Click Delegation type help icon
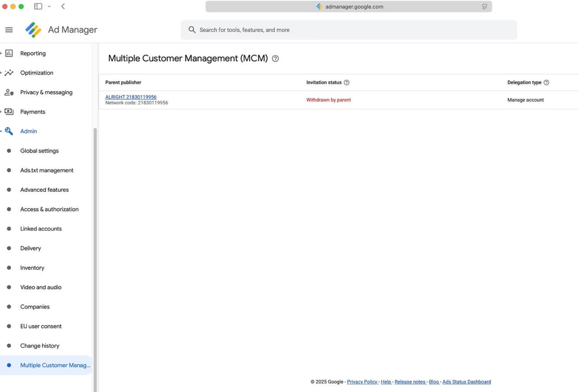The image size is (578, 392). [x=546, y=83]
